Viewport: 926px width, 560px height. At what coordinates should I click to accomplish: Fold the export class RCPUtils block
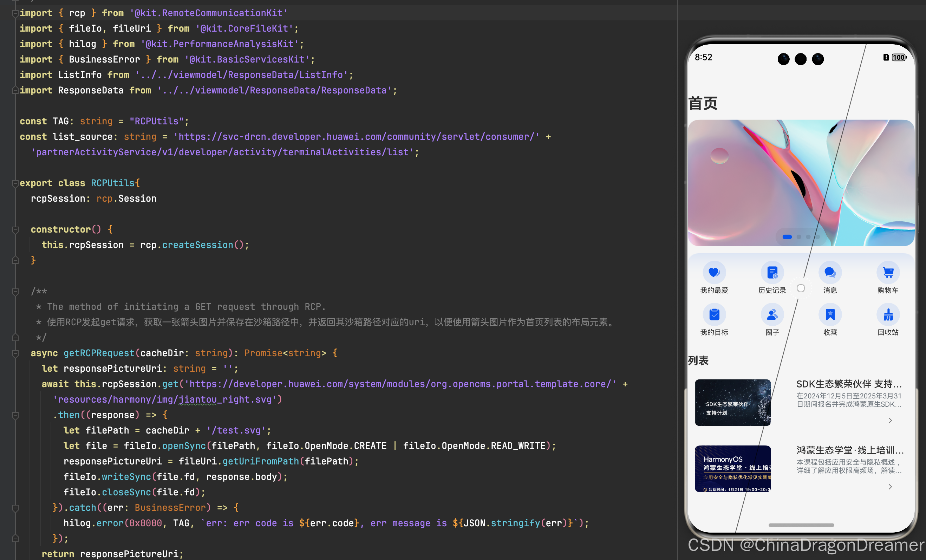click(15, 183)
